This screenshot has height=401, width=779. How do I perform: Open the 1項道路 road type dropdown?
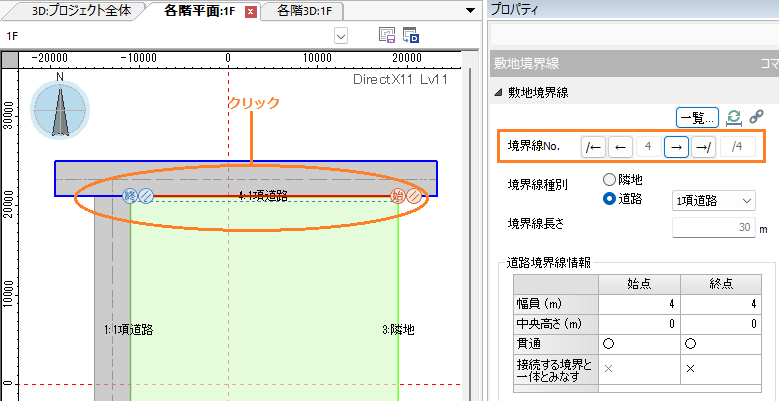713,200
